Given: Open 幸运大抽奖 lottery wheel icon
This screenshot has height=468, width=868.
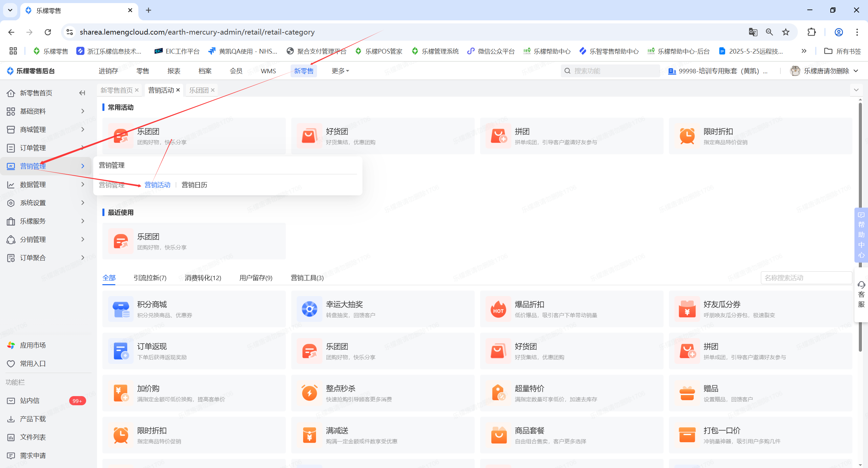Looking at the screenshot, I should [309, 309].
